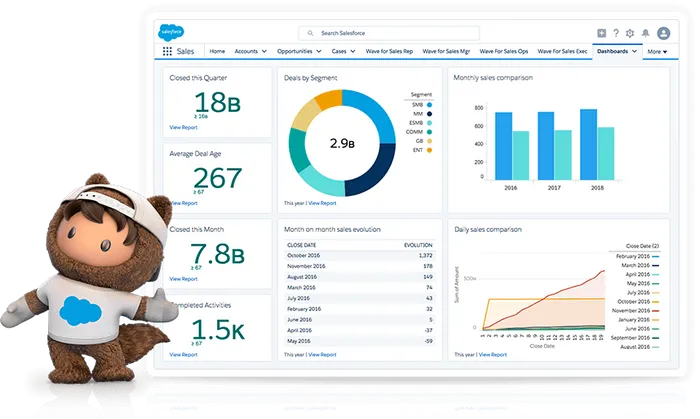Viewport: 700px width, 419px height.
Task: Click the GB legend color dot
Action: 429,141
